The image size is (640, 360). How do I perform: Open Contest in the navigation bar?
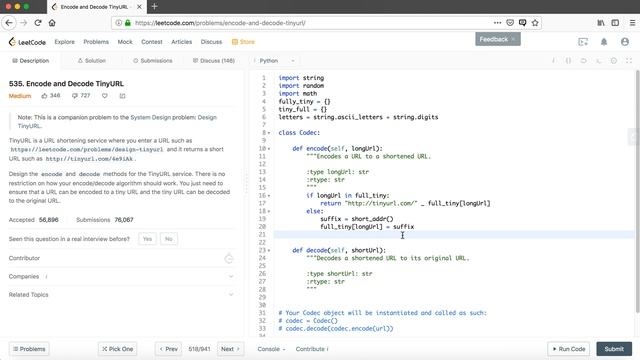pos(152,42)
